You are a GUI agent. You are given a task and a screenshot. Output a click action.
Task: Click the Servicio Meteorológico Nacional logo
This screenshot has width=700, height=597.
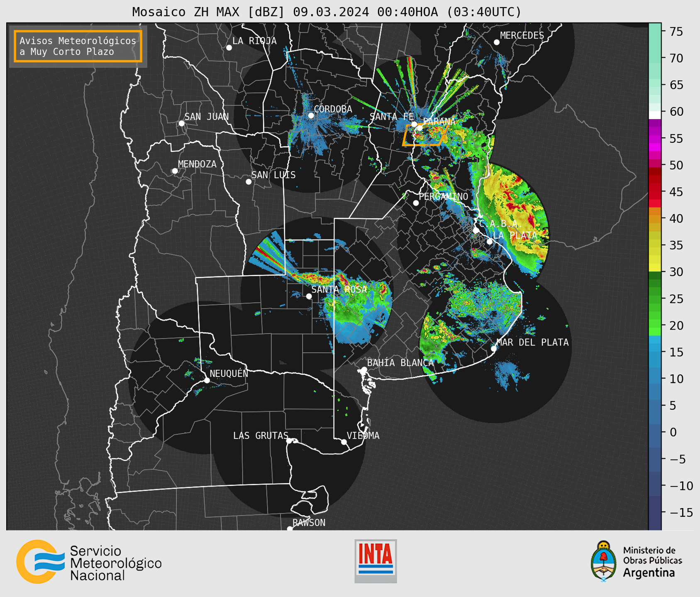89,562
